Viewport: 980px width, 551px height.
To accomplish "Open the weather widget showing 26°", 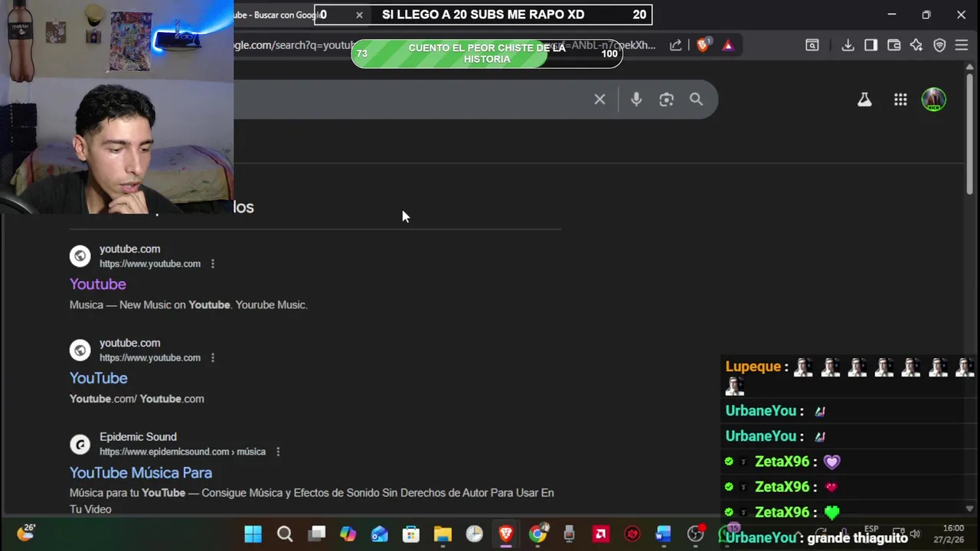I will 25,533.
